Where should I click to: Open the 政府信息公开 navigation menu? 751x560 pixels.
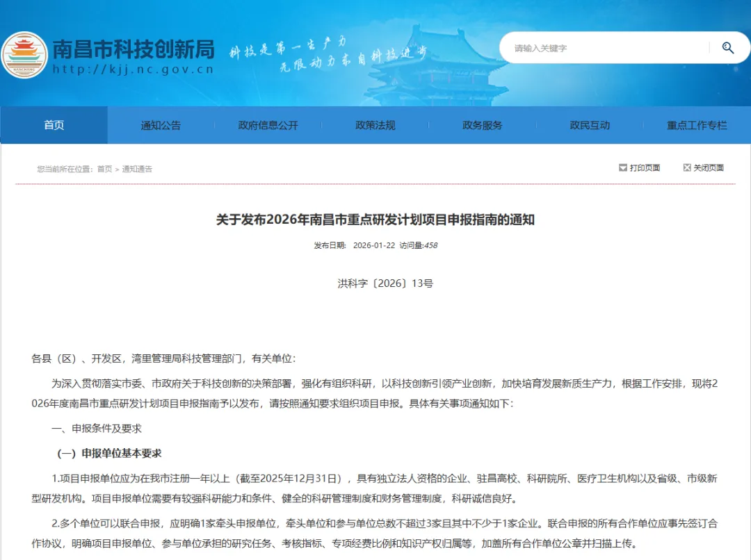(268, 125)
